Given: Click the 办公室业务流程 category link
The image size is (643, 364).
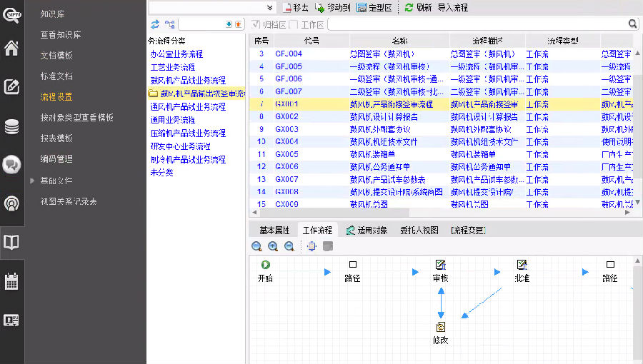Looking at the screenshot, I should [x=176, y=54].
